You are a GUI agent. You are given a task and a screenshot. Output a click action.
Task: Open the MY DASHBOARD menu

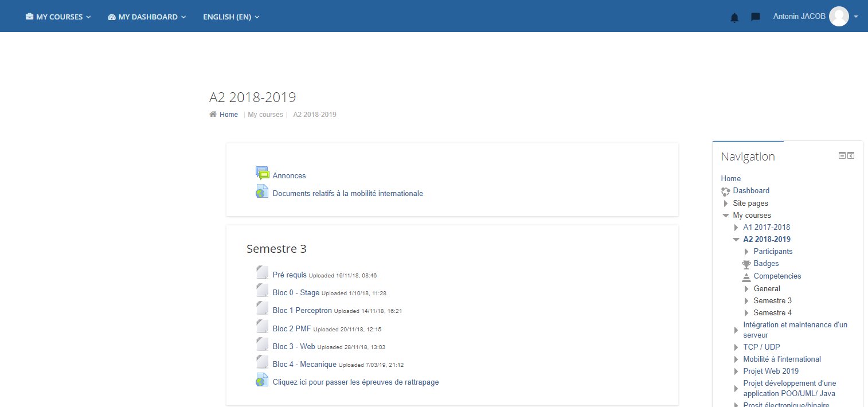pyautogui.click(x=146, y=17)
